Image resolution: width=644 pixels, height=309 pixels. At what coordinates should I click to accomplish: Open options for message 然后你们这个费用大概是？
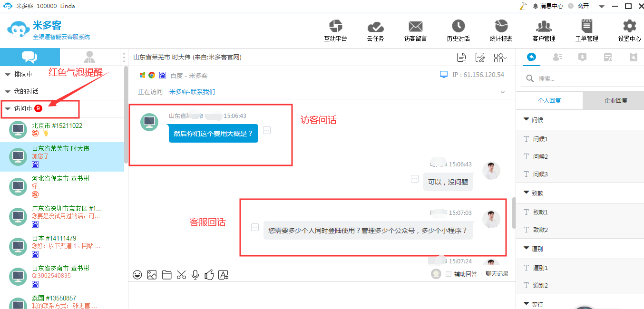(267, 130)
